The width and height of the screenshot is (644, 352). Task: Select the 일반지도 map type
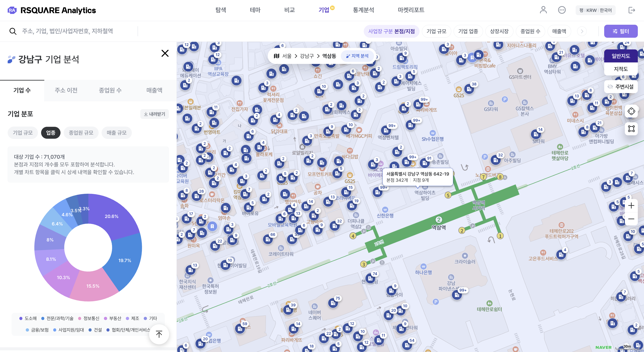621,56
